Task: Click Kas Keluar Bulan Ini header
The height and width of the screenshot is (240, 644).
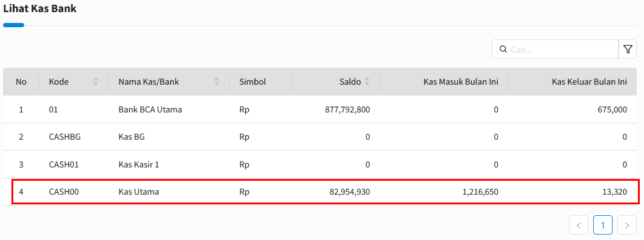Action: 590,82
